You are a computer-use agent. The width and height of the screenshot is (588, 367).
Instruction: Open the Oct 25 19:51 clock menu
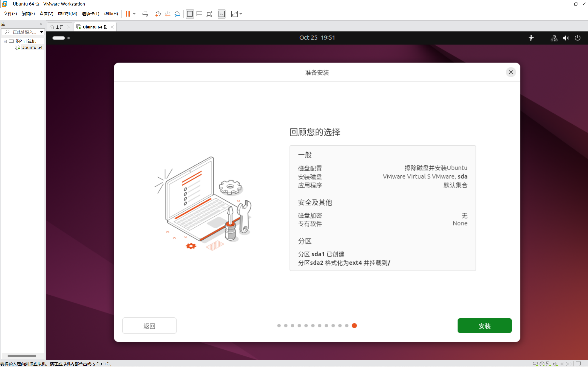(x=317, y=38)
